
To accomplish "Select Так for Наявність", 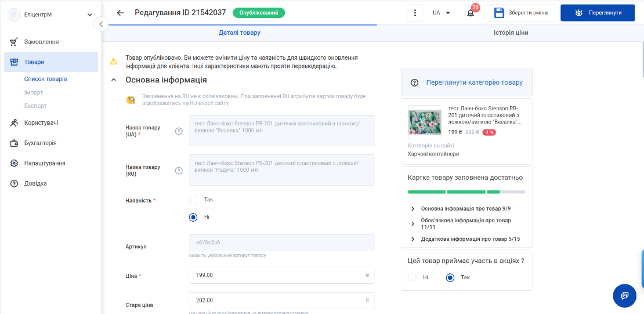I will [x=193, y=200].
